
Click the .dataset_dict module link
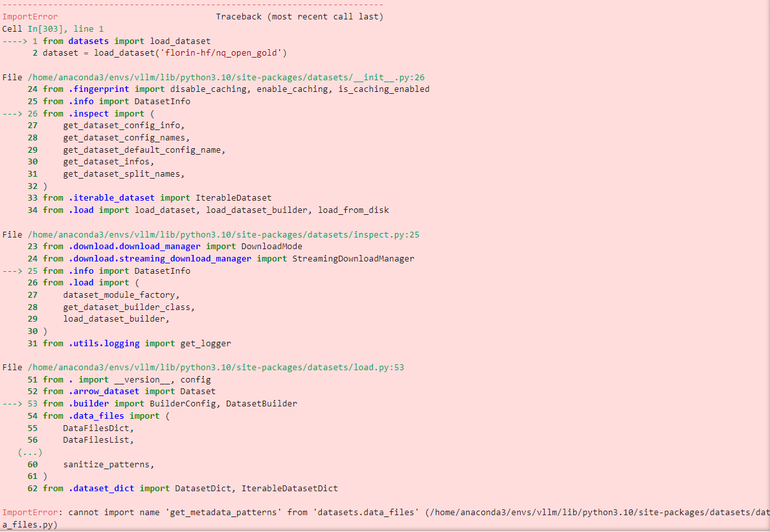101,488
